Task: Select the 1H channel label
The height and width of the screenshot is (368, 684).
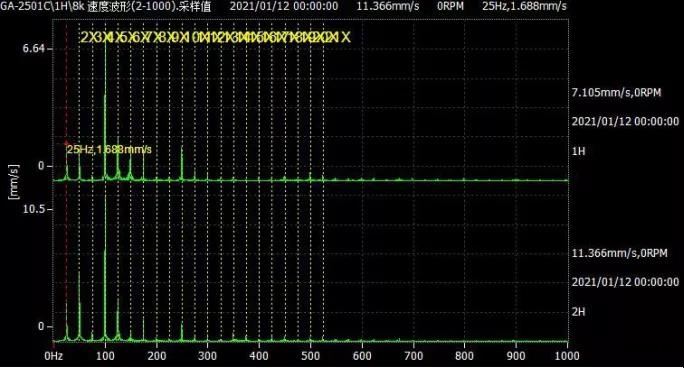Action: coord(578,151)
